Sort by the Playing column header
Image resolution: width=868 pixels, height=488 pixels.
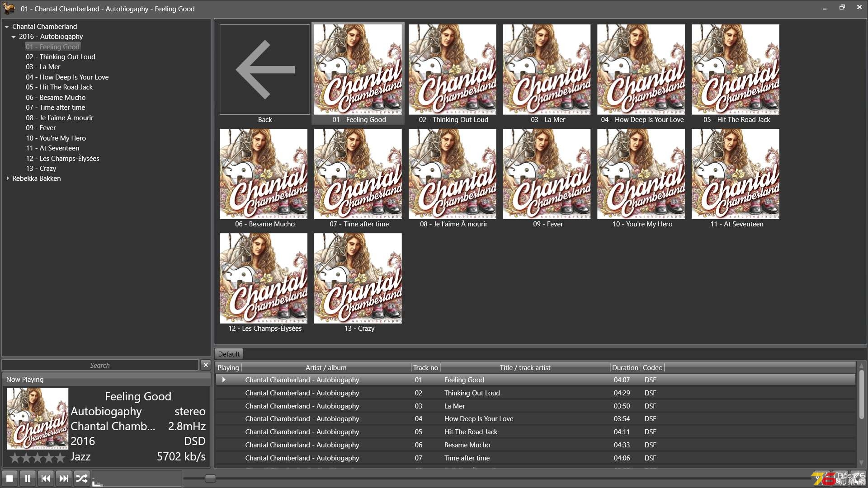[228, 368]
